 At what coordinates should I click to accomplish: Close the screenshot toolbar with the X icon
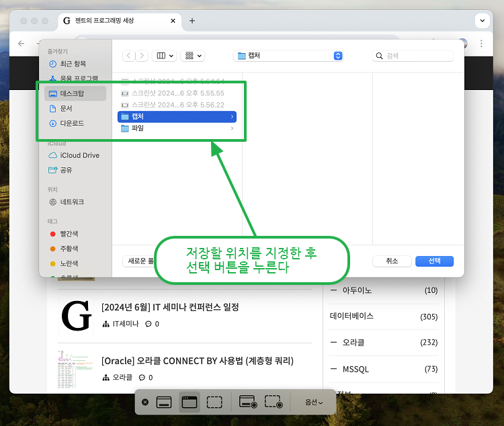coord(145,402)
